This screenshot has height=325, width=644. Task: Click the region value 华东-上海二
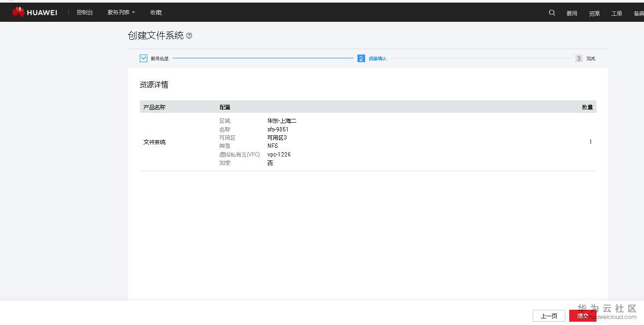282,121
